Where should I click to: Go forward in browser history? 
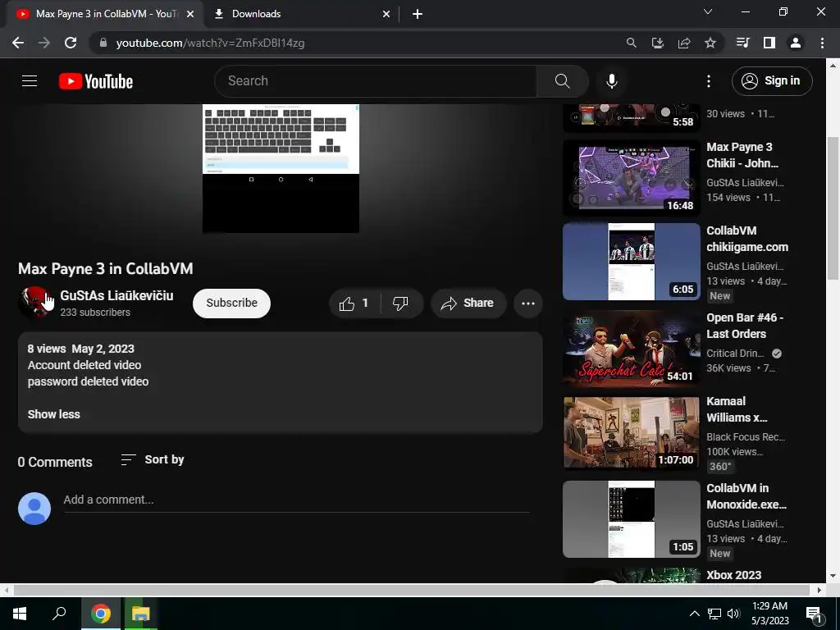(44, 43)
